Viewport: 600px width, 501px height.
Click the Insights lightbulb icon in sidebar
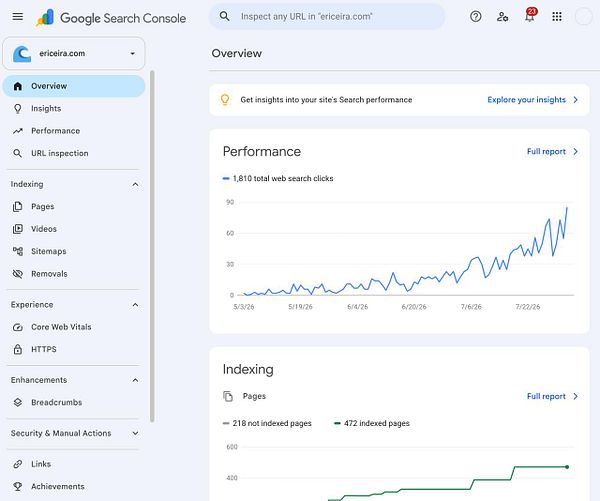[18, 109]
